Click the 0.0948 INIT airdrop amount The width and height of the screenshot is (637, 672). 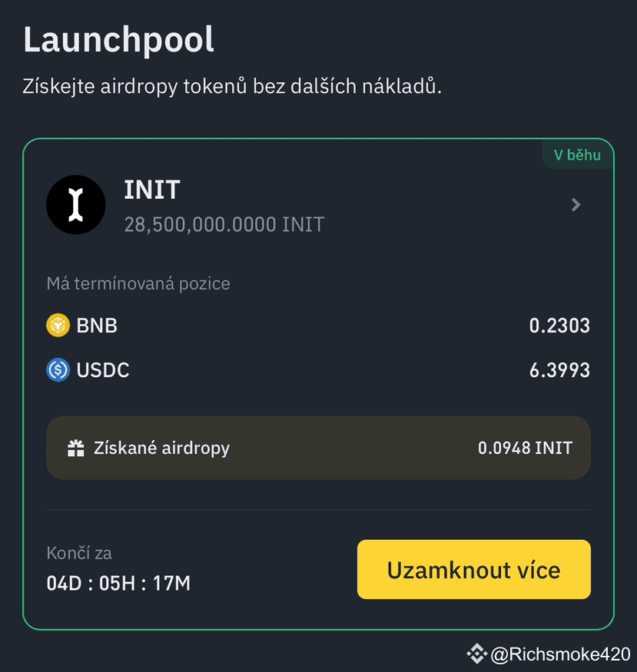coord(525,449)
